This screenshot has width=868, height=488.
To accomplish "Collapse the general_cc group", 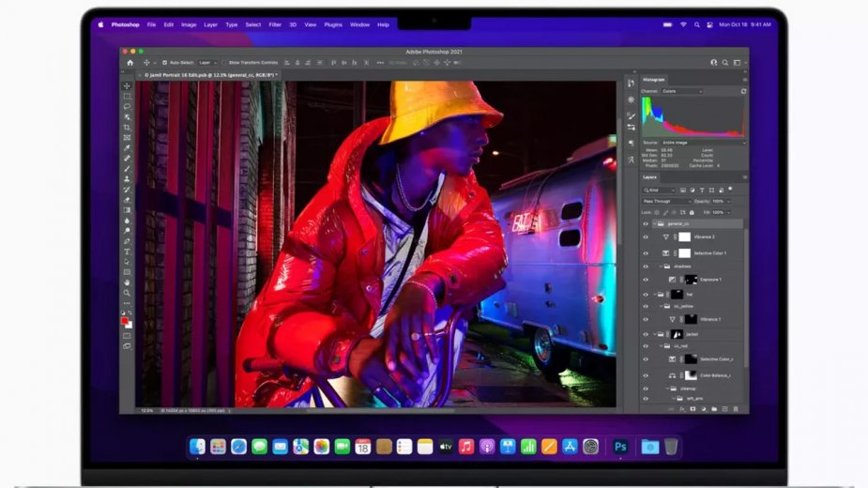I will (654, 223).
